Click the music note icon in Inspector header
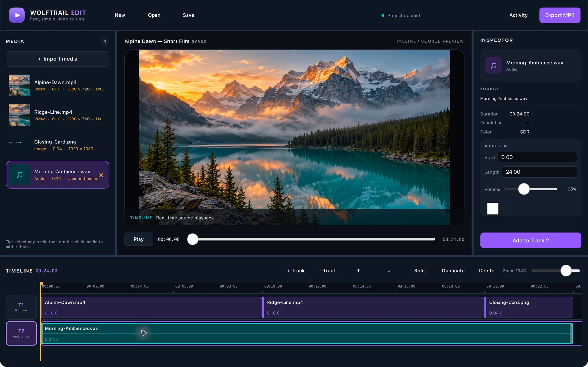 pos(494,65)
